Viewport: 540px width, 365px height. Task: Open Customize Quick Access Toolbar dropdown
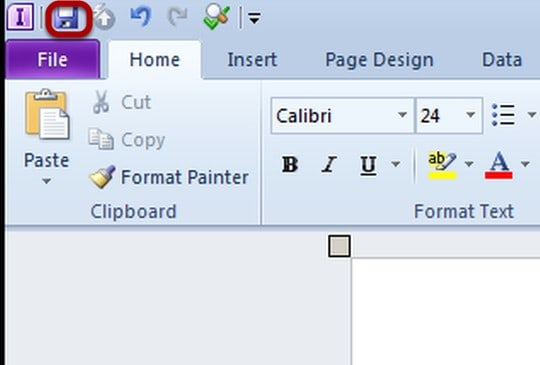pos(254,18)
